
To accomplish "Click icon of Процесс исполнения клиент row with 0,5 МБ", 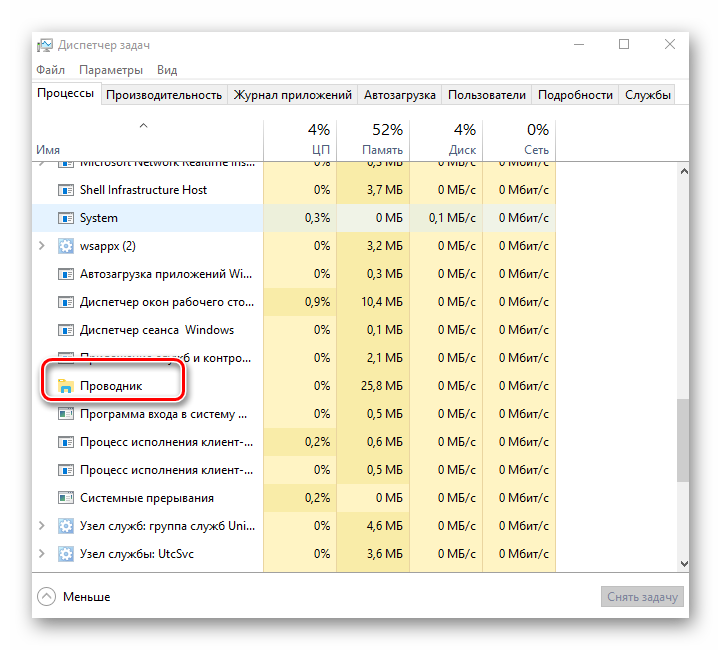I will pos(66,470).
